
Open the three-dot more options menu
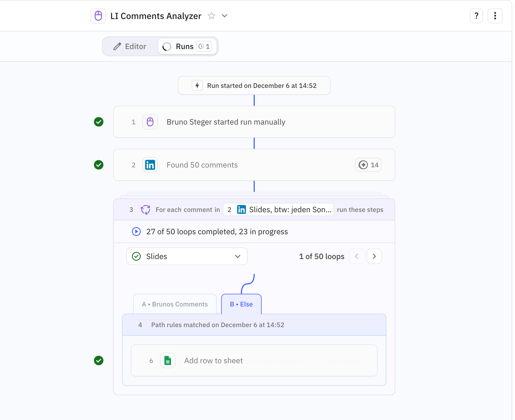[495, 16]
